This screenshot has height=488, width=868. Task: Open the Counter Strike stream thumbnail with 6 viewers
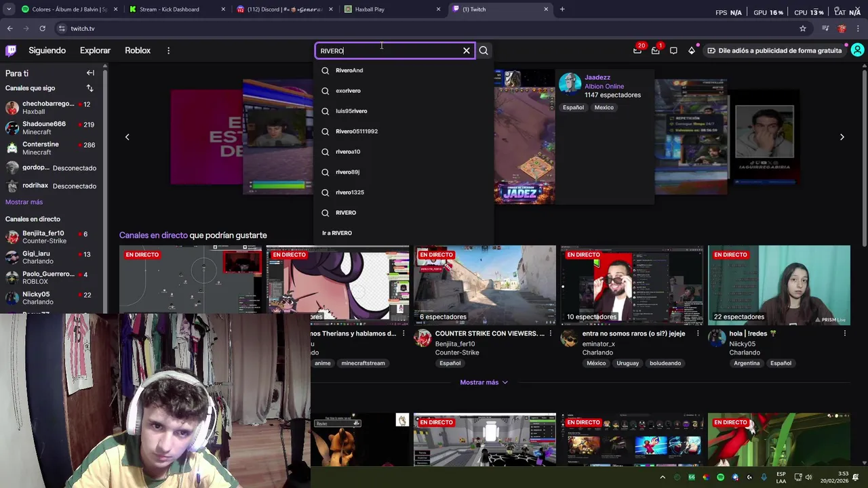click(x=485, y=285)
